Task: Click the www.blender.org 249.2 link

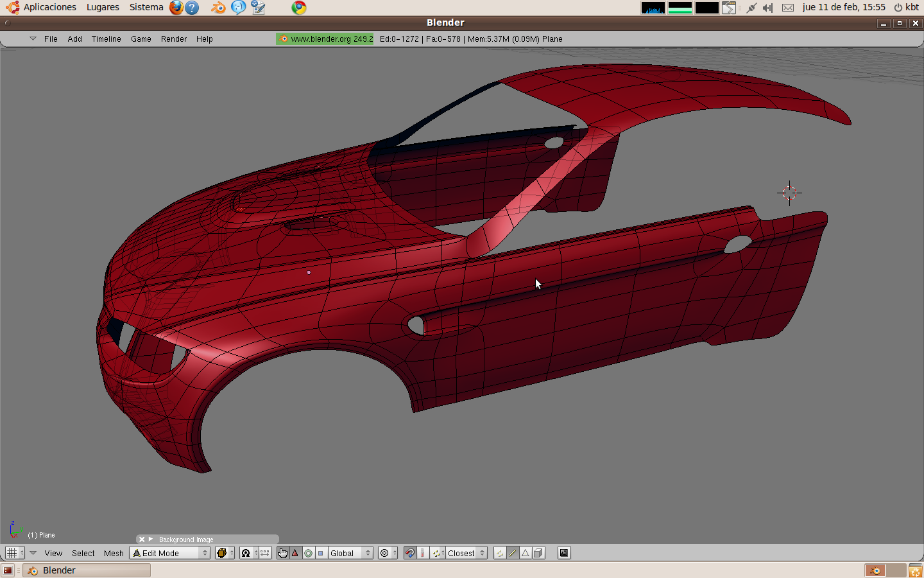Action: click(x=325, y=39)
